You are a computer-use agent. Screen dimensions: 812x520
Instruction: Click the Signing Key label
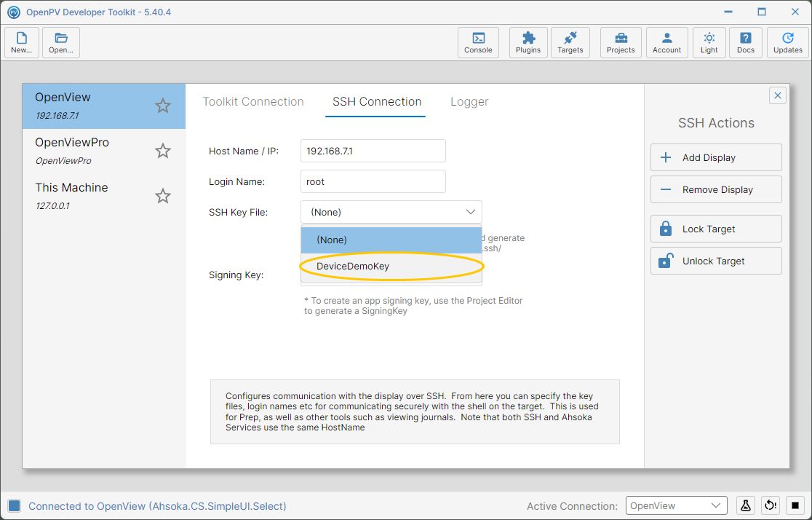tap(236, 275)
